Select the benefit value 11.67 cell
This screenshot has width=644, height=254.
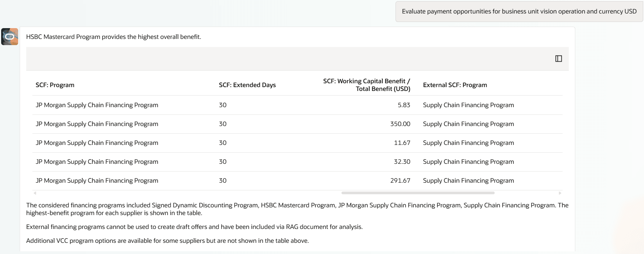pyautogui.click(x=402, y=143)
